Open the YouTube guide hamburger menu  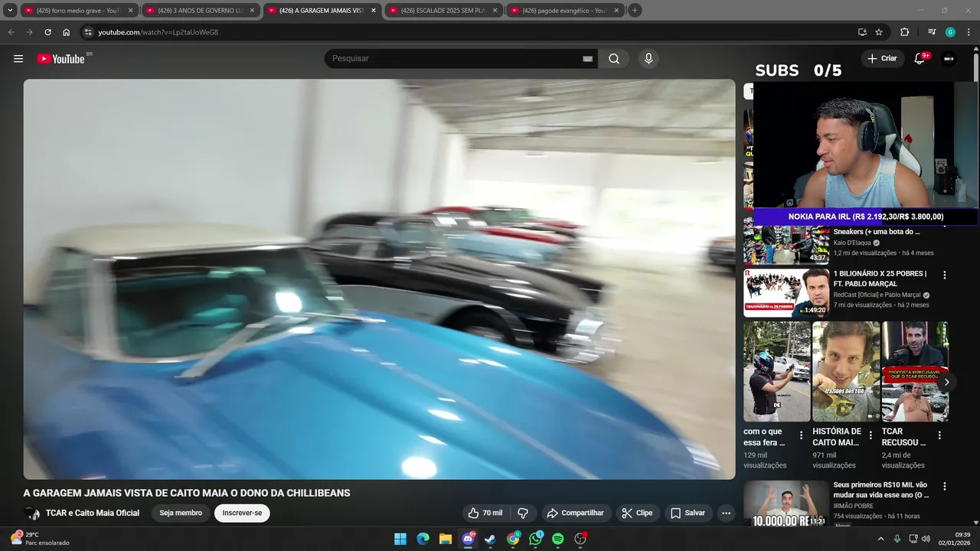point(18,59)
